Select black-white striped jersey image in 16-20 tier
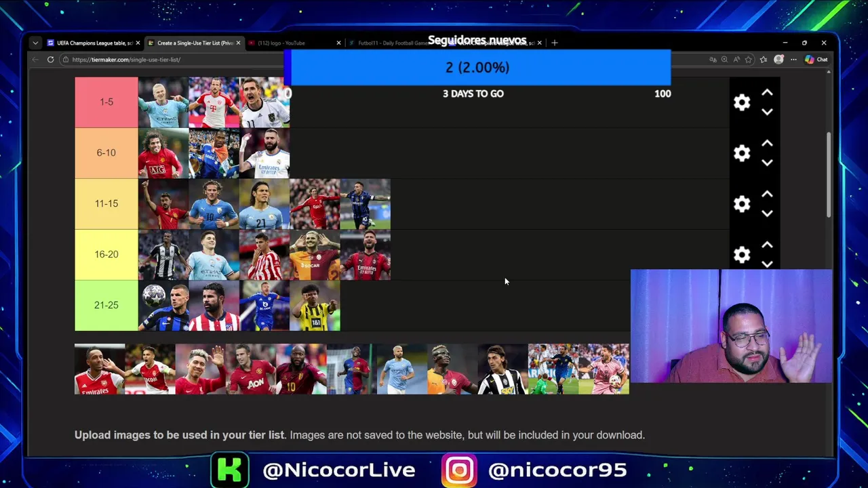 163,255
